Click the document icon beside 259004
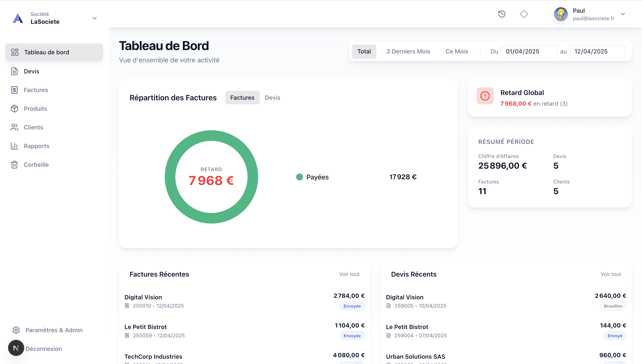 389,336
